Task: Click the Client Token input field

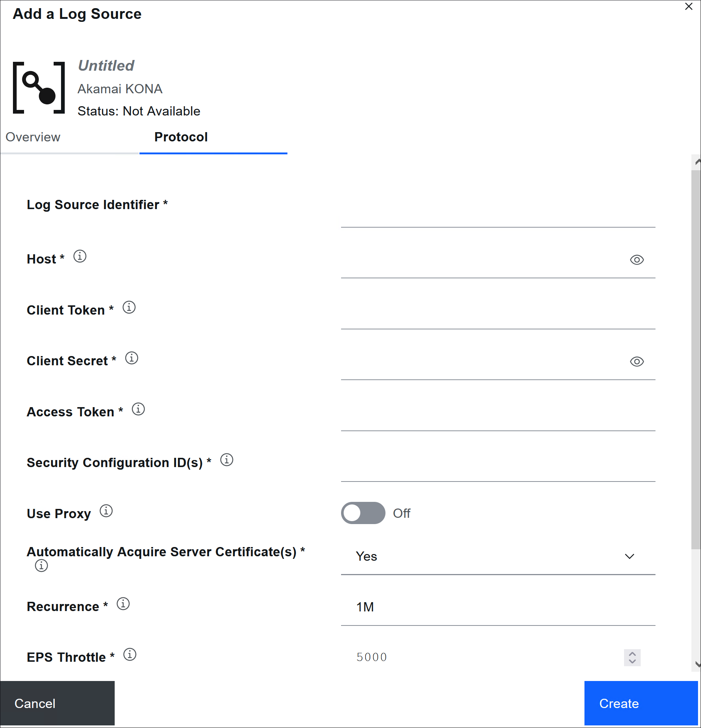Action: point(498,311)
